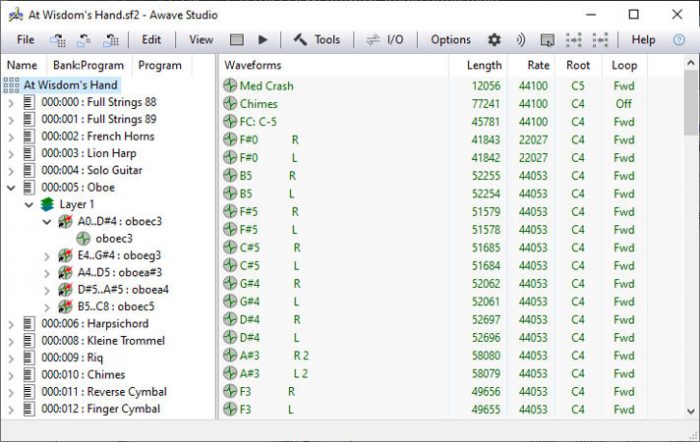Click the Loop column header
700x442 pixels.
point(624,65)
